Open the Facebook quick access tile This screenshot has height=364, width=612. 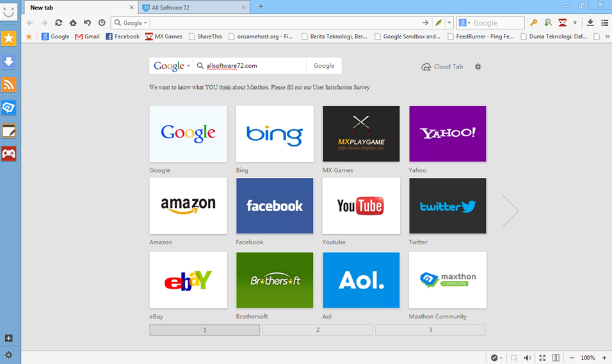coord(275,206)
